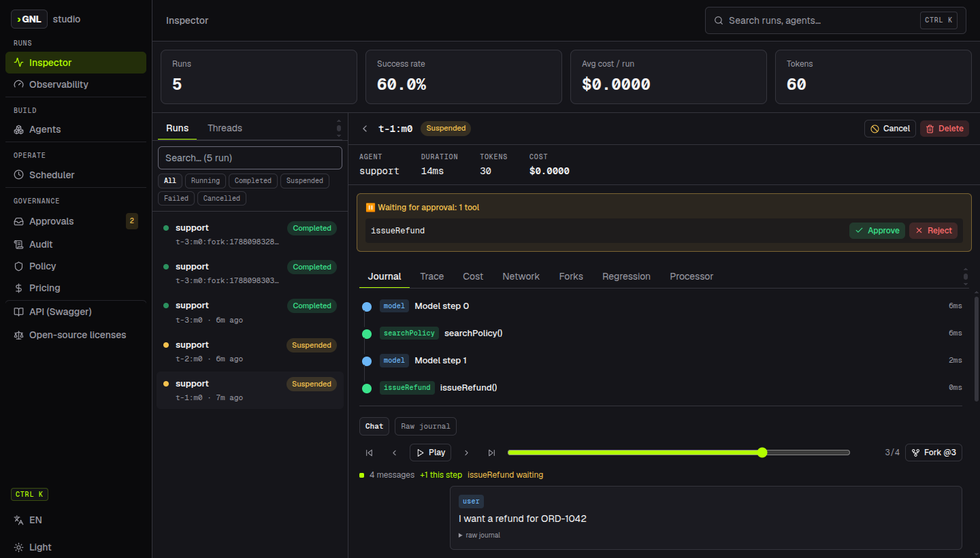The image size is (980, 558).
Task: Select the Forks tab
Action: click(x=571, y=276)
